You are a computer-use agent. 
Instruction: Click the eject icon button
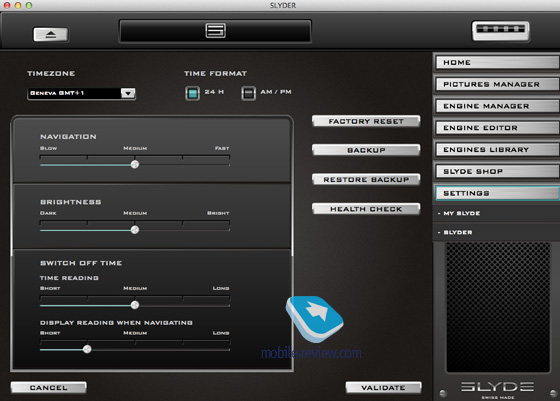tap(51, 35)
